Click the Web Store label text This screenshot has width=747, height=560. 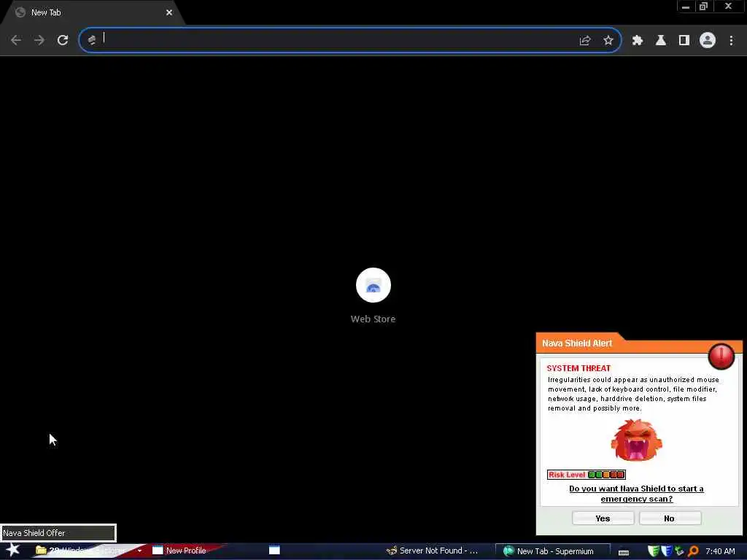pos(373,319)
